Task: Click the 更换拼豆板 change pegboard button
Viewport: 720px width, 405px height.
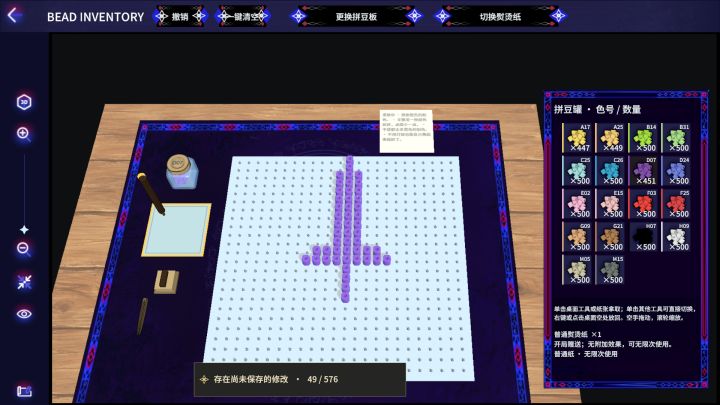Action: tap(356, 17)
